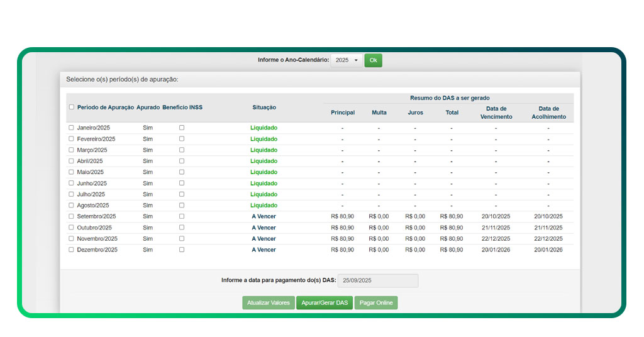The image size is (644, 337).
Task: Tick the Outubro/2025 period checkbox
Action: pyautogui.click(x=71, y=228)
